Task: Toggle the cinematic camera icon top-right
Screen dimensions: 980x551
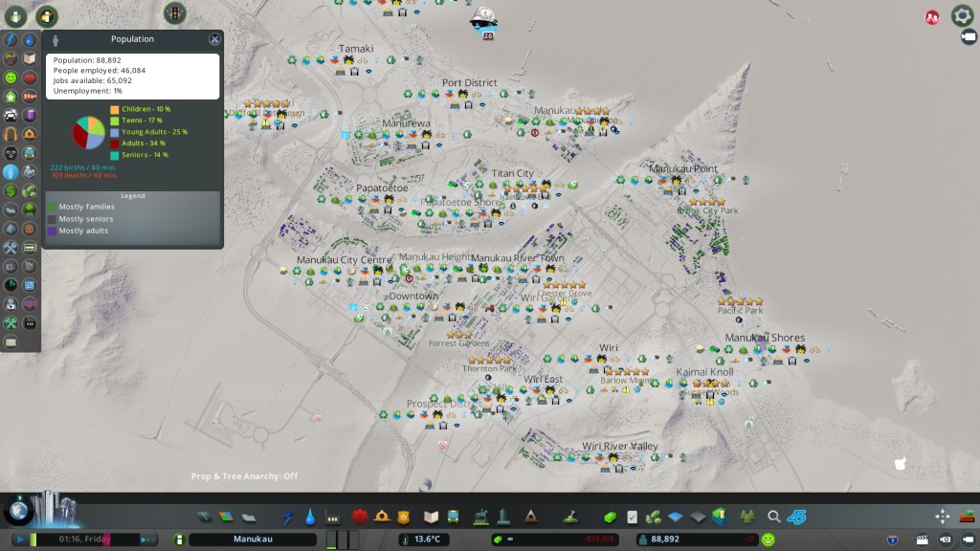Action: 968,37
